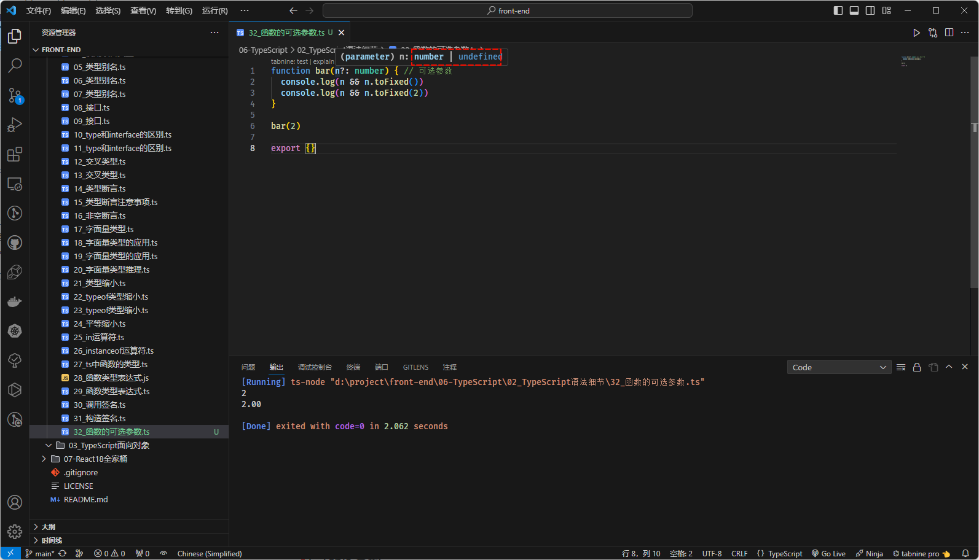Expand the 大纲 outline section
This screenshot has width=979, height=560.
[49, 527]
